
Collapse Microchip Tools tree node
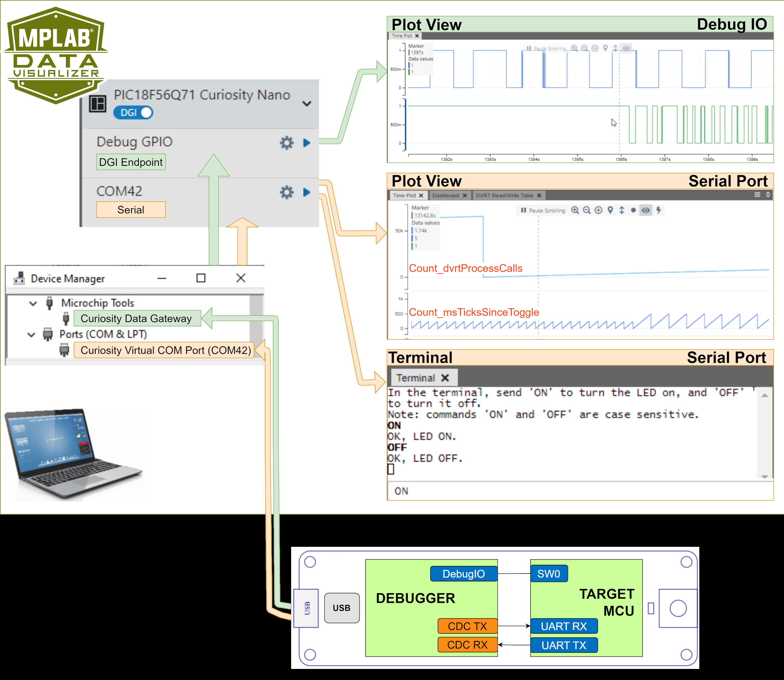33,303
